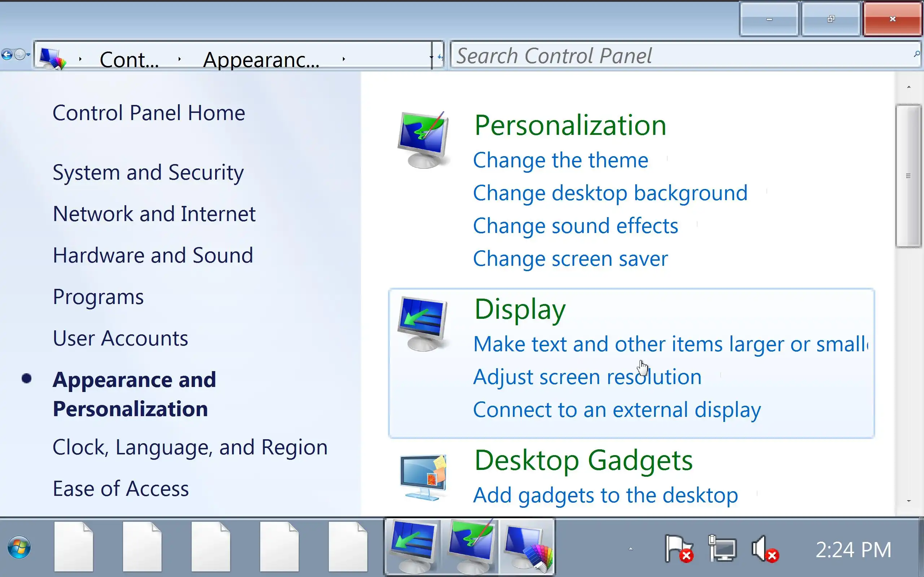Show hidden tray icons arrow
Screen dimensions: 924x577
631,549
